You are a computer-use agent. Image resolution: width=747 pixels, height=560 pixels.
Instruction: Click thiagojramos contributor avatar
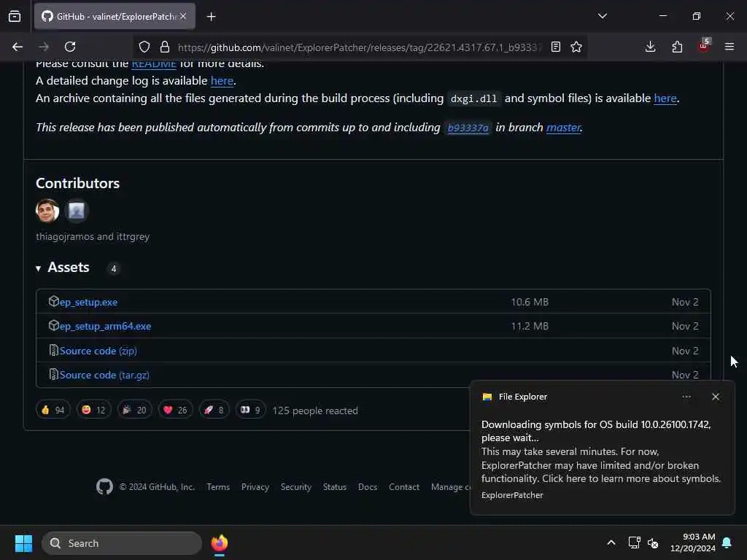point(47,211)
